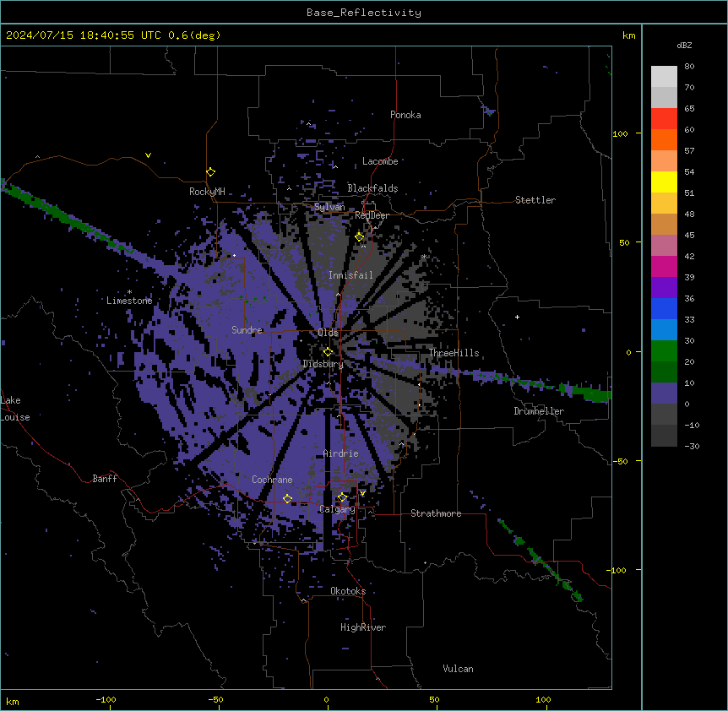Click the RedDeer city label
The width and height of the screenshot is (728, 711).
372,215
